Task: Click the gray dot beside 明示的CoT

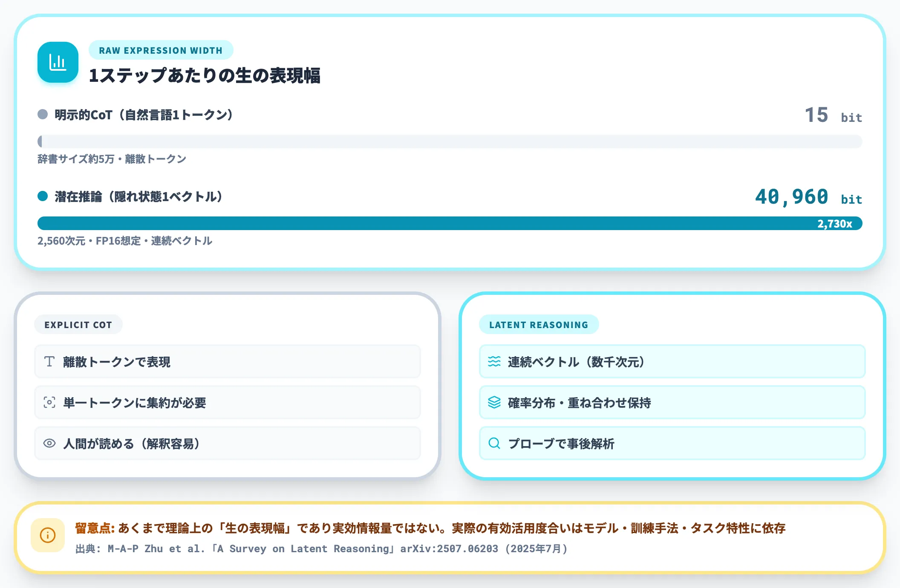Action: 43,114
